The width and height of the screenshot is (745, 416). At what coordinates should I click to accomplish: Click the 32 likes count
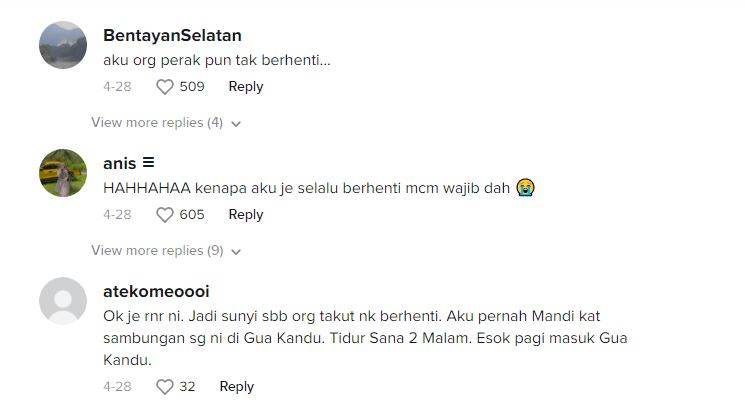(188, 387)
